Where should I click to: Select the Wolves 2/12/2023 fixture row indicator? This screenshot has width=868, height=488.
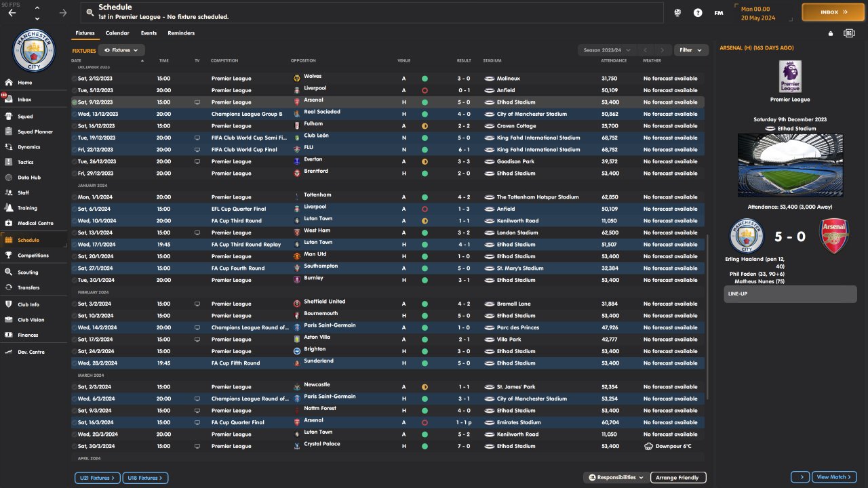point(75,79)
